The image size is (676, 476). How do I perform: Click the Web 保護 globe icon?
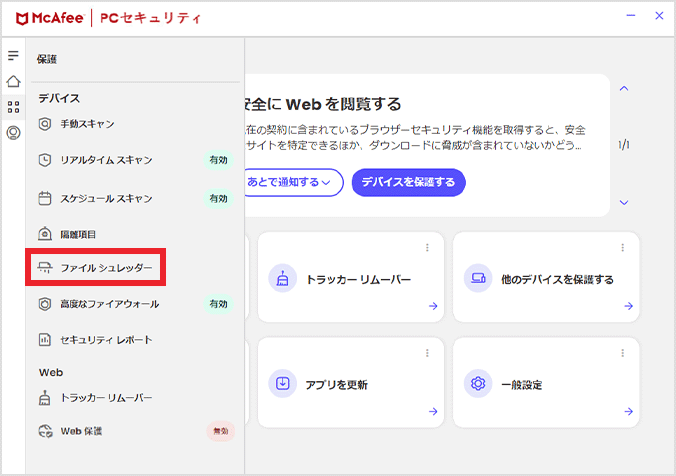pos(45,431)
